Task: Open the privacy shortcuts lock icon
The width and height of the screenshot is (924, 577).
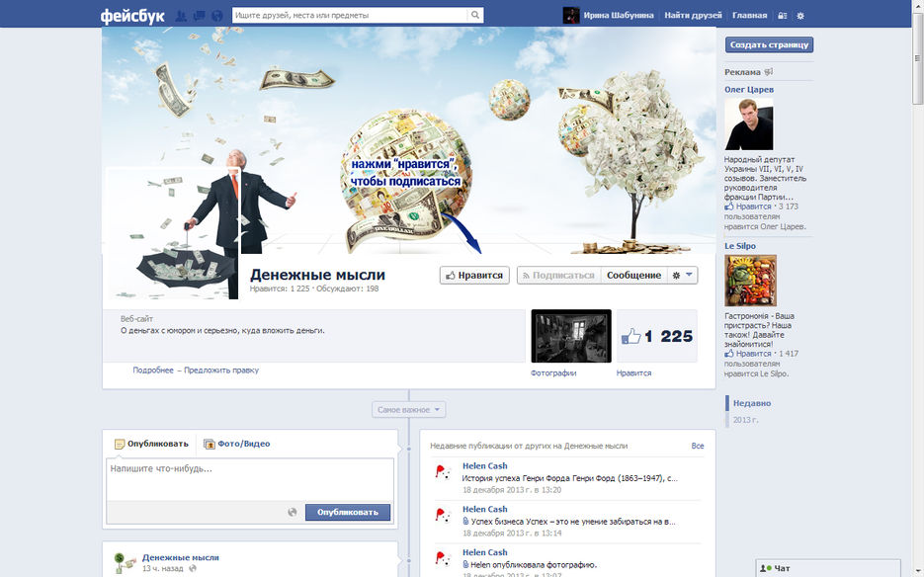Action: coord(783,16)
